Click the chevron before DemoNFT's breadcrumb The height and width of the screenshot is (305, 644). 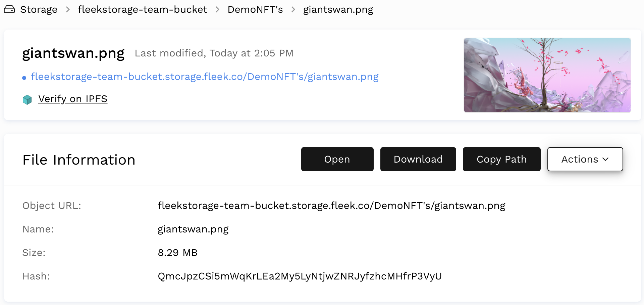pyautogui.click(x=217, y=9)
